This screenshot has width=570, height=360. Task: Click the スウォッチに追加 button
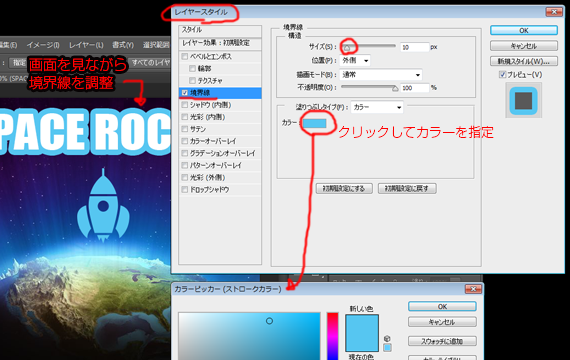(442, 341)
